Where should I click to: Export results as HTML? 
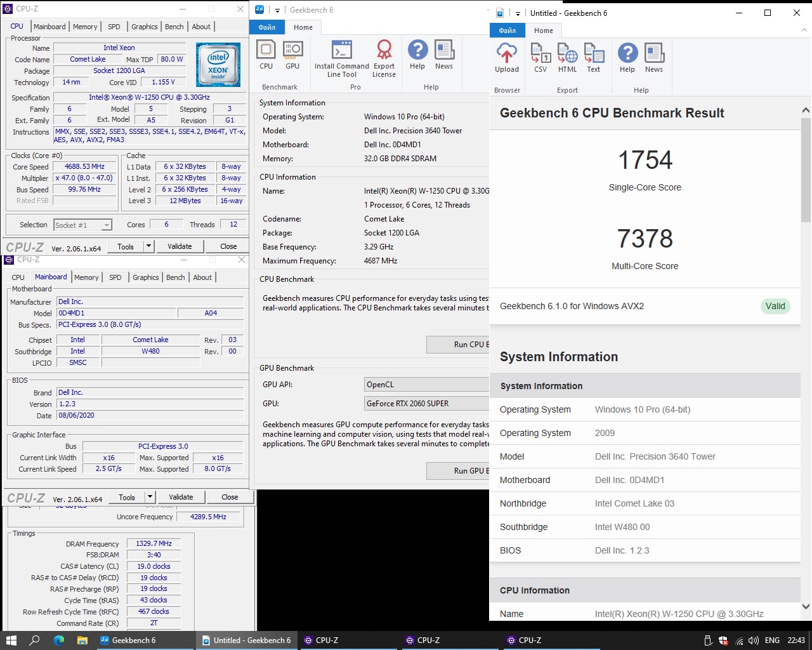point(567,58)
